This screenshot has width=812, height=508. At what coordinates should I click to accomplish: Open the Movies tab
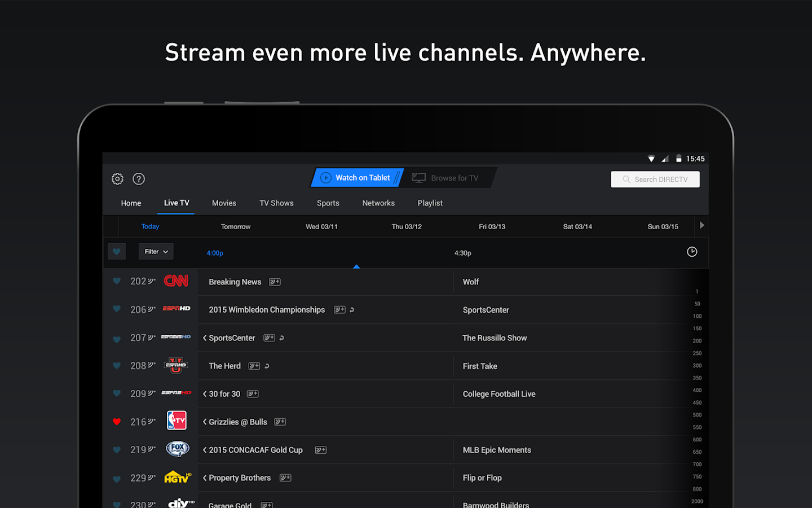224,203
